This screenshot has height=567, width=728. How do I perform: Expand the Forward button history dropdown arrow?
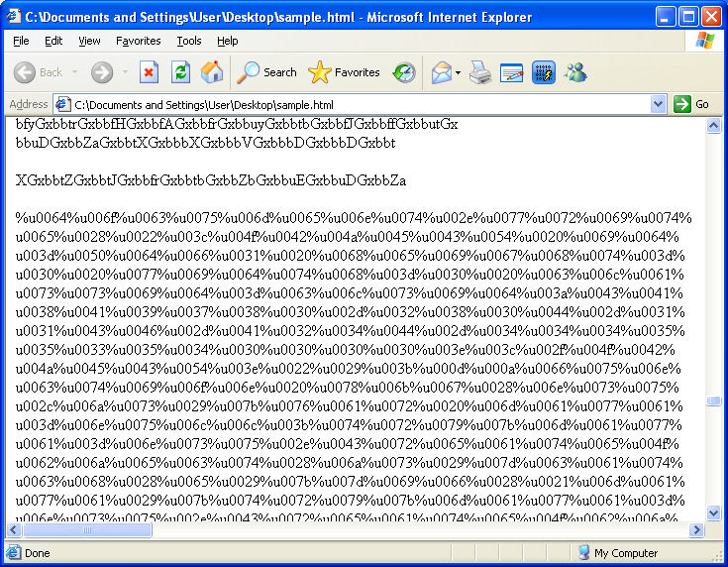[125, 72]
